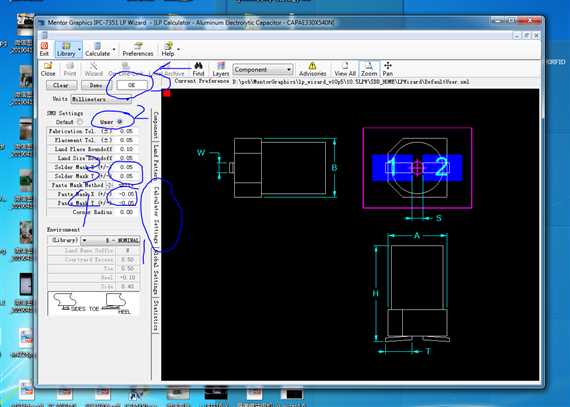Activate the Zoom tool icon
This screenshot has height=407, width=570.
pyautogui.click(x=369, y=69)
